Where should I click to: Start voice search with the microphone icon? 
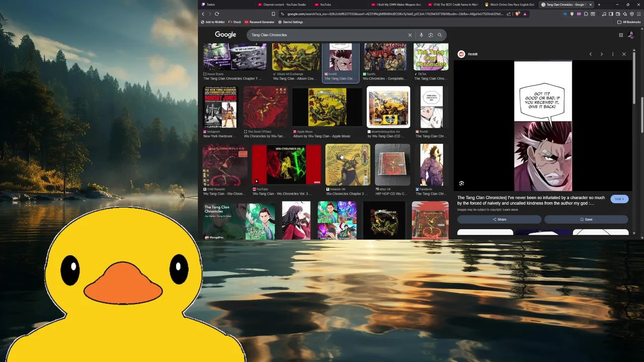(421, 35)
